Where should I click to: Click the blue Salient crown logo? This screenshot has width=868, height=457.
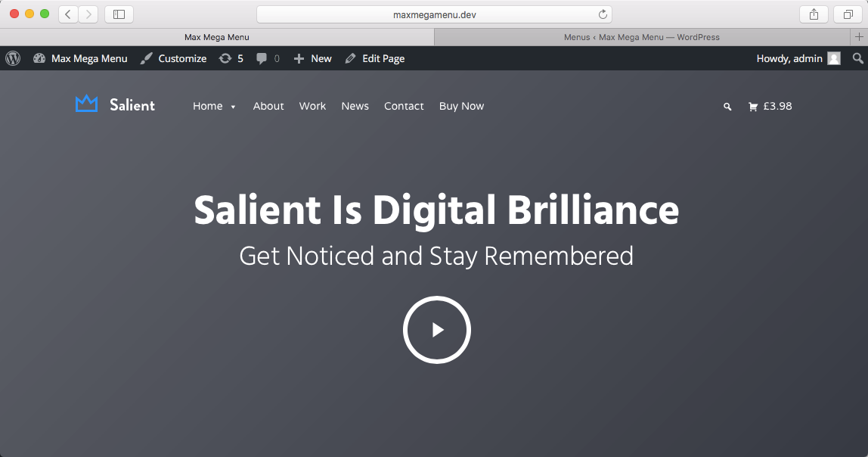pos(86,104)
